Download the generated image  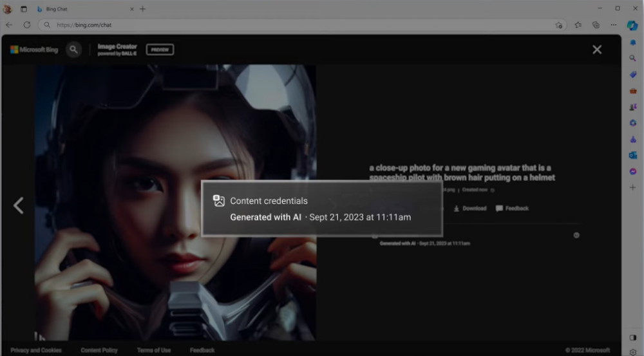[x=470, y=208]
